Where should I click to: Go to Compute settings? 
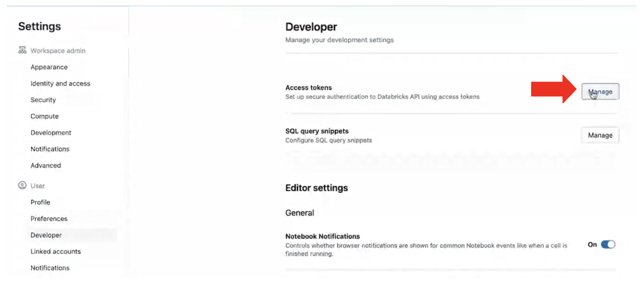click(x=45, y=116)
